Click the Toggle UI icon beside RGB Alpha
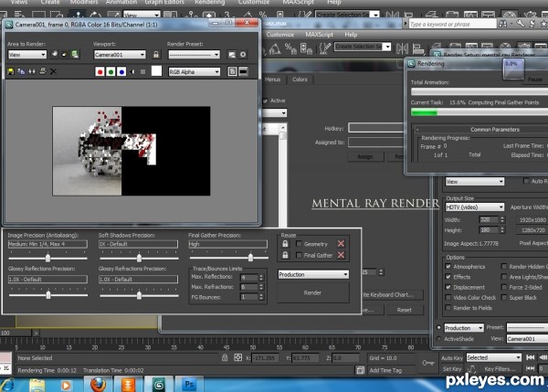The image size is (548, 392). coord(243,71)
